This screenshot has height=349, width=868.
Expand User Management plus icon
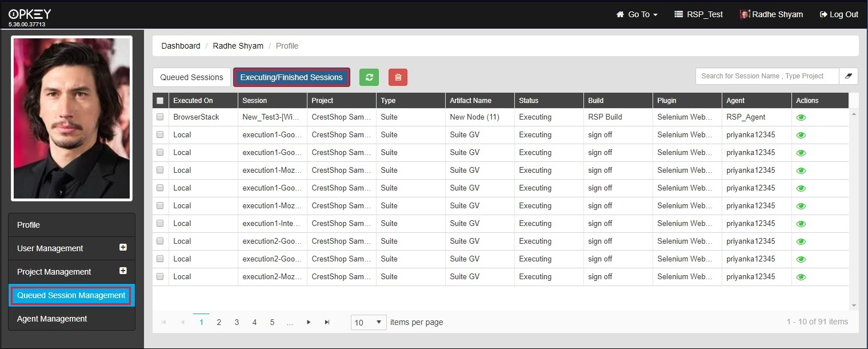click(x=123, y=248)
